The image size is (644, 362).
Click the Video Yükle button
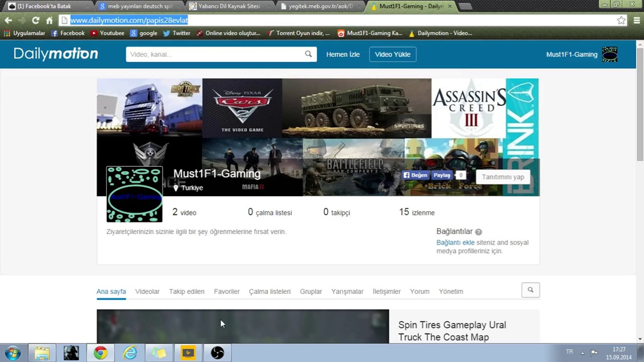click(393, 54)
